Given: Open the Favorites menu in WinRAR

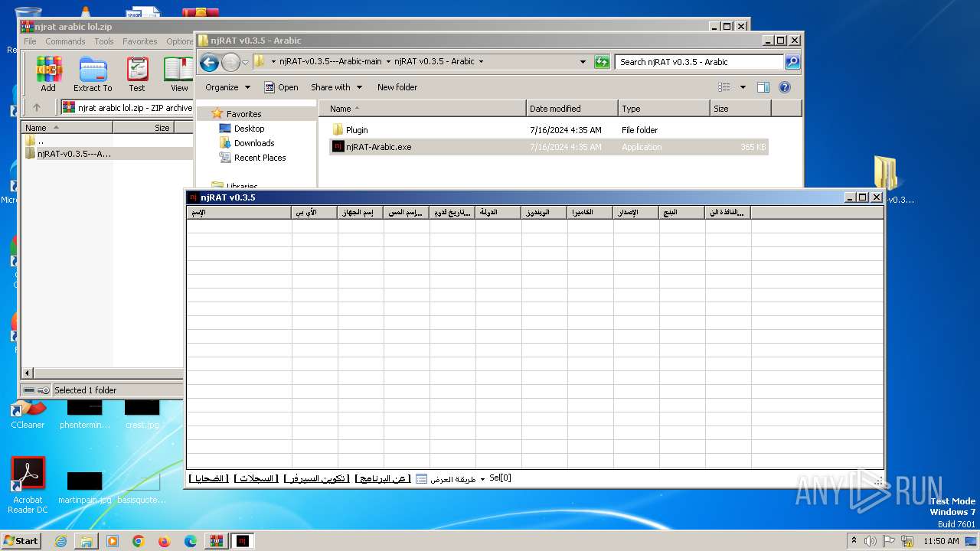Looking at the screenshot, I should 140,41.
